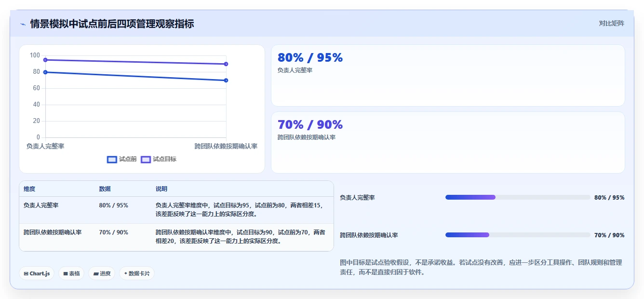Click the 试点前 data point for 负责人完整率
This screenshot has height=299, width=644.
click(x=45, y=72)
